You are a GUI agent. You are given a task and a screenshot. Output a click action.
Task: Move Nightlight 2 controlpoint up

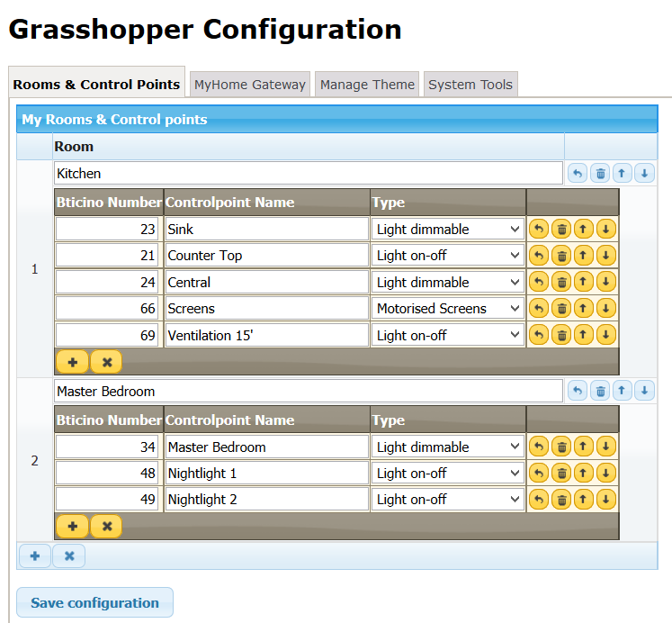point(583,500)
